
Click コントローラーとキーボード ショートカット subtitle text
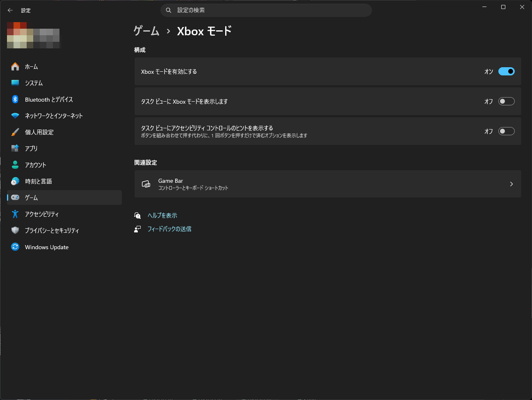(193, 188)
